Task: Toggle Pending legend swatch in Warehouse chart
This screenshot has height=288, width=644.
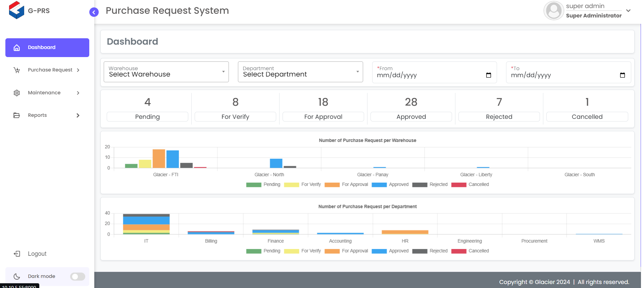Action: (x=254, y=185)
